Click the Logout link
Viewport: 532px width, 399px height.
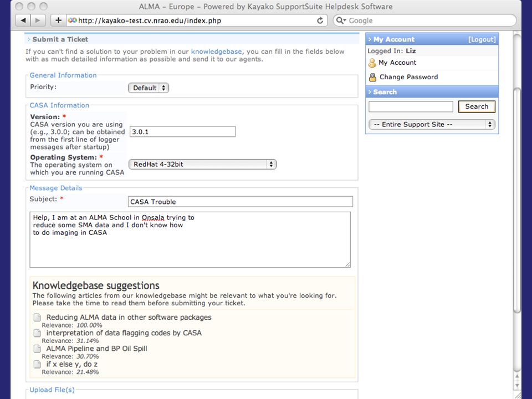pyautogui.click(x=482, y=39)
